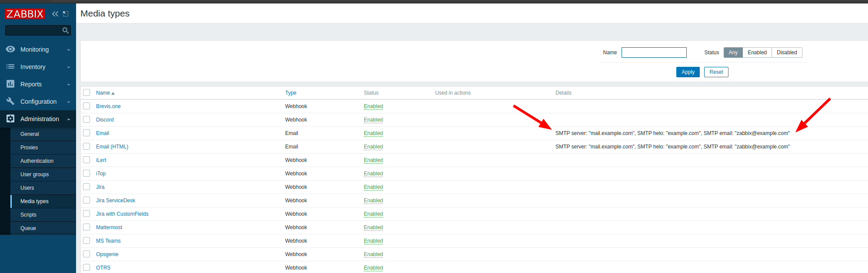
Task: Click the Monitoring eye icon
Action: [10, 49]
